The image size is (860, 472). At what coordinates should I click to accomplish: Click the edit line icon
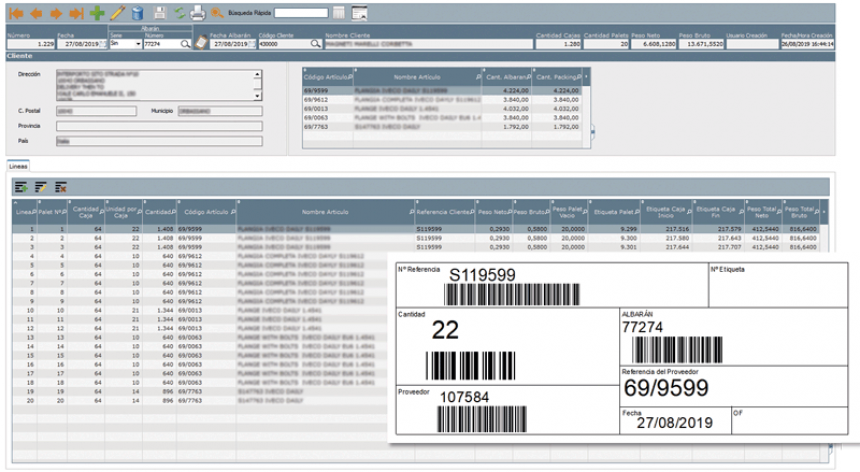tap(40, 187)
